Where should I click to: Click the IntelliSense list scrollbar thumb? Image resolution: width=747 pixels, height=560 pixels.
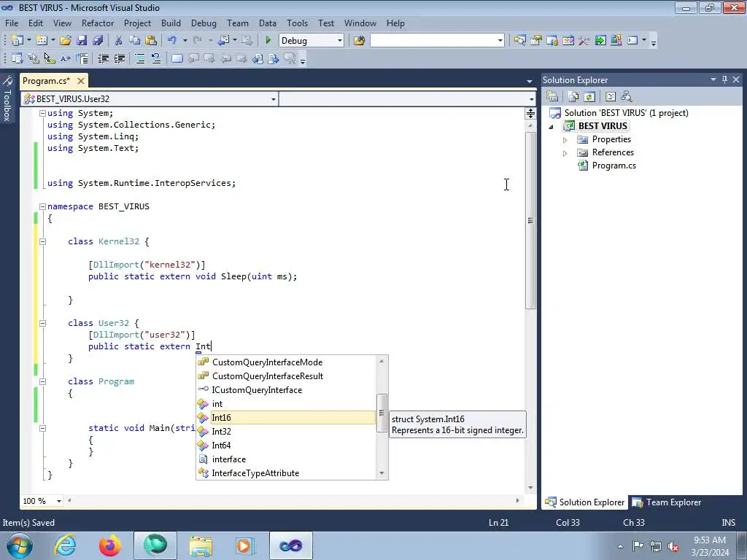pos(381,413)
